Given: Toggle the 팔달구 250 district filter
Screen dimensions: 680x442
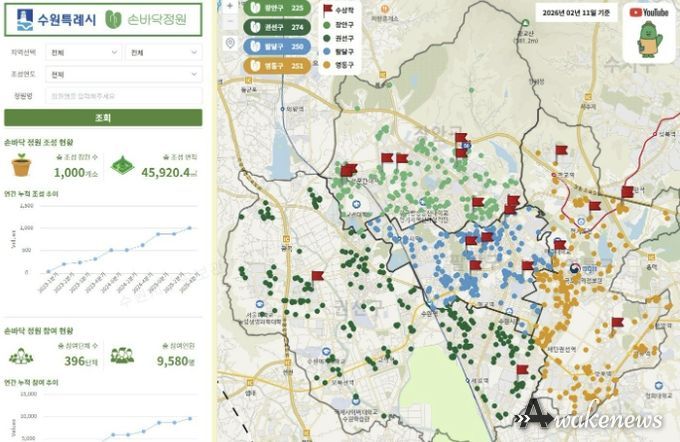Looking at the screenshot, I should [278, 47].
